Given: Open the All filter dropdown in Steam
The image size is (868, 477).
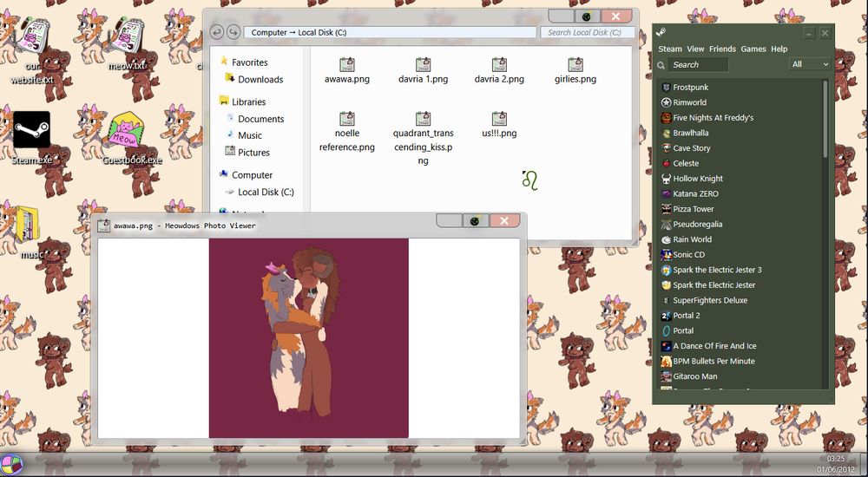Looking at the screenshot, I should pyautogui.click(x=809, y=64).
